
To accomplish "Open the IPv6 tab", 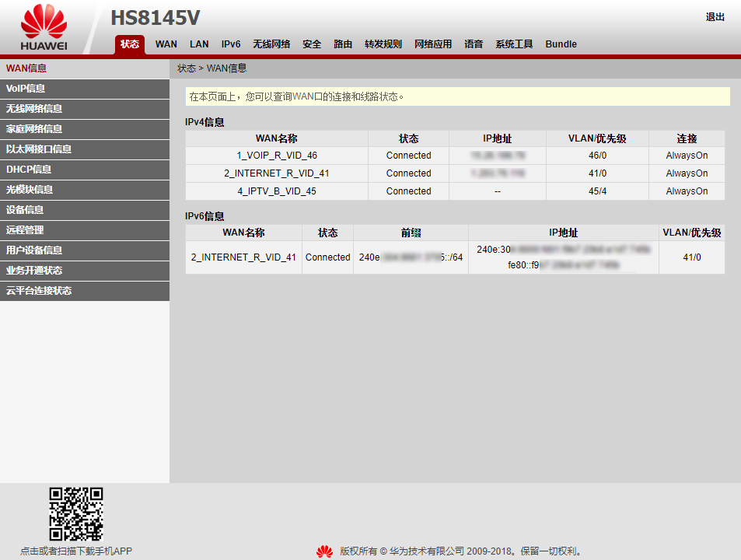I will point(231,44).
